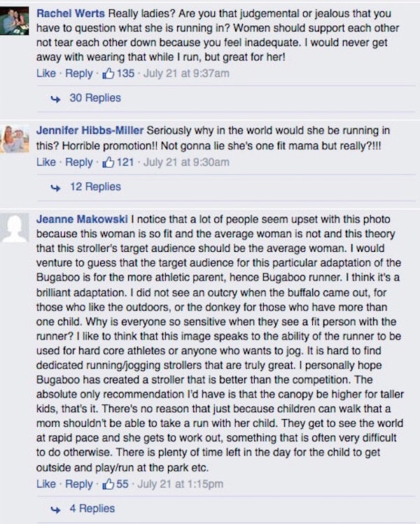
Task: Reply to Jennifer Hibbs-Miller's comment
Action: [79, 162]
